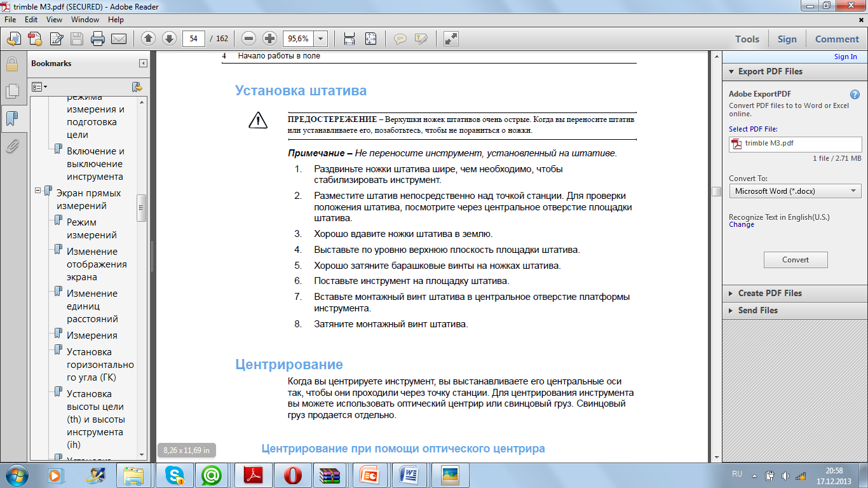
Task: Open Установка высоты цели bookmark
Action: [x=95, y=419]
